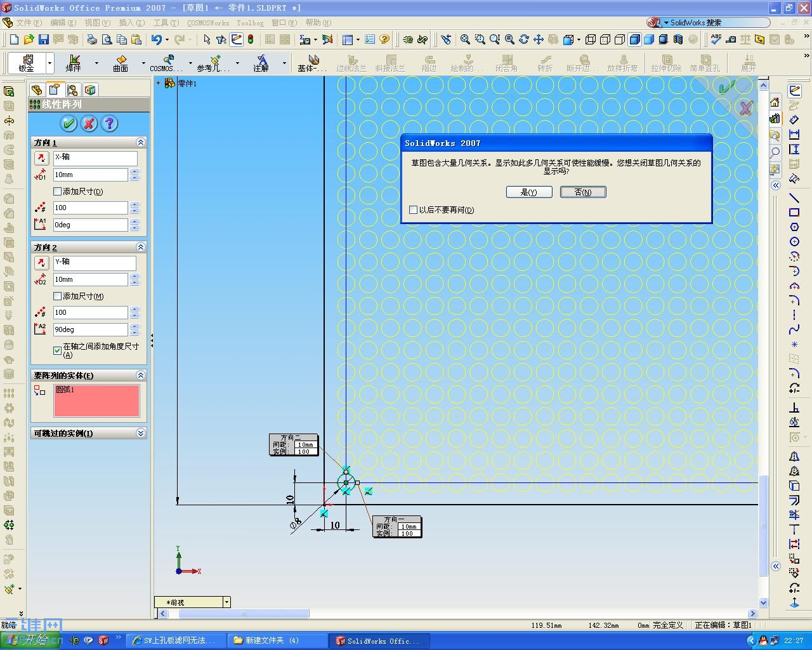Create a new document with the New icon

[14, 39]
